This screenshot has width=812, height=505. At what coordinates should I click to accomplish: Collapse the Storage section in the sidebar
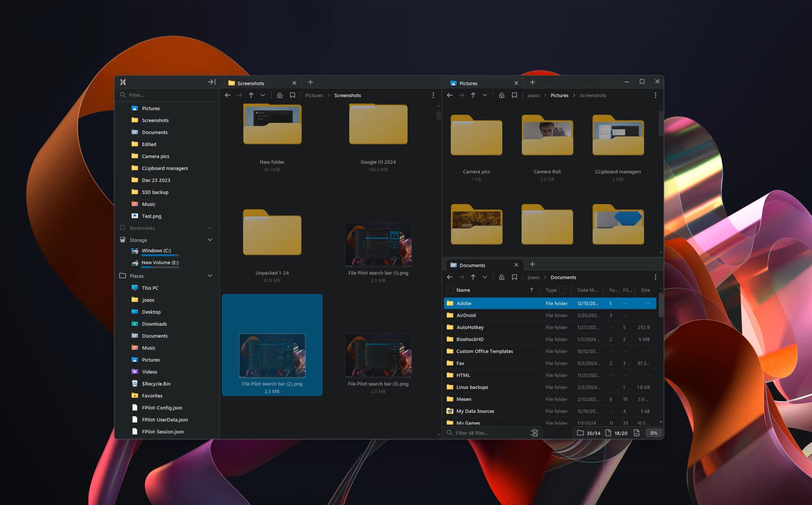[210, 240]
